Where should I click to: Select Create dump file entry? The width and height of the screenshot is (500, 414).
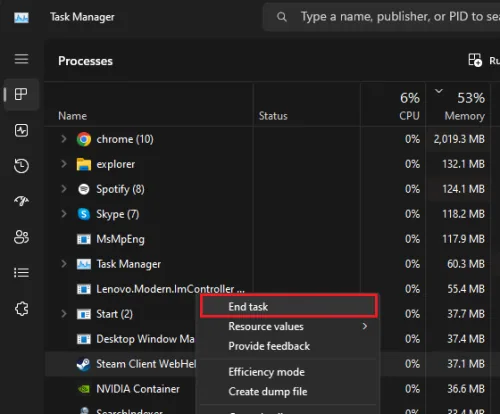coord(289,391)
